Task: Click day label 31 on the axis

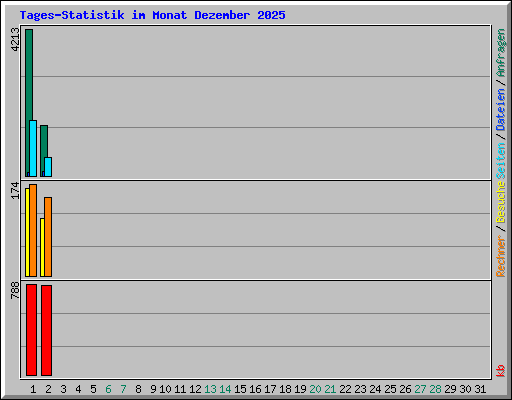Action: tap(480, 389)
